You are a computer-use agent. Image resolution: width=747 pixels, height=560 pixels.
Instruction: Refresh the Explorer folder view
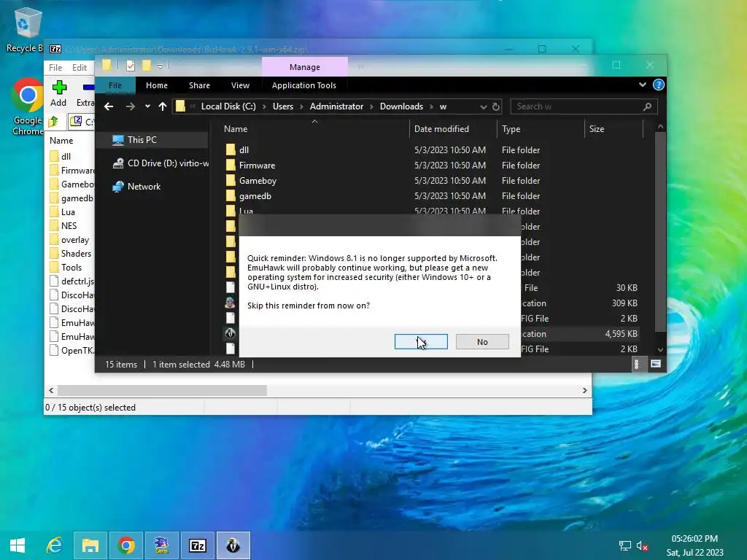pos(496,106)
